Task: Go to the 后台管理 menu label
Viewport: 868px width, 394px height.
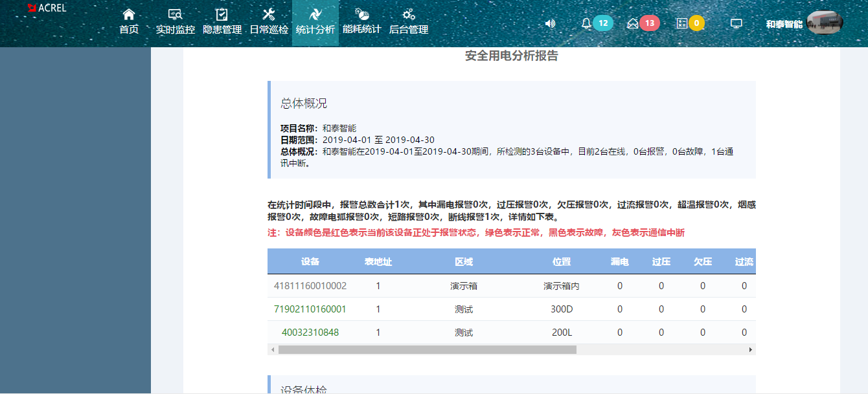Action: click(x=409, y=30)
